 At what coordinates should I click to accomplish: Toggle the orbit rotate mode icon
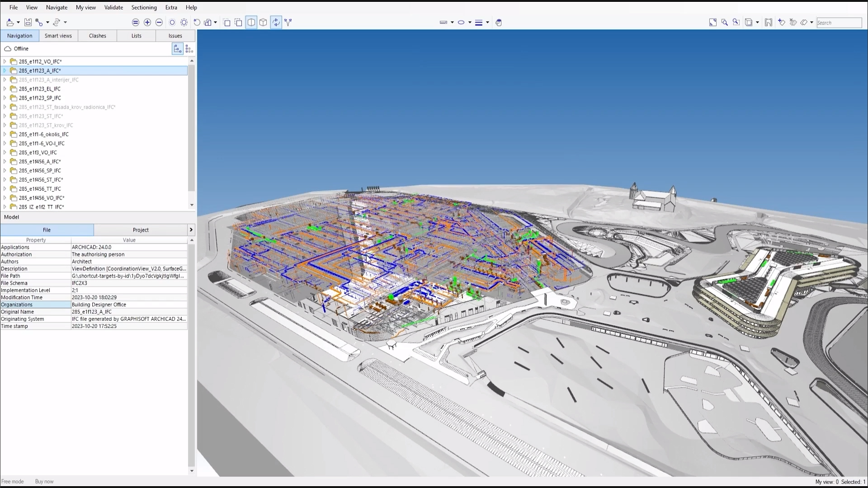pos(276,23)
